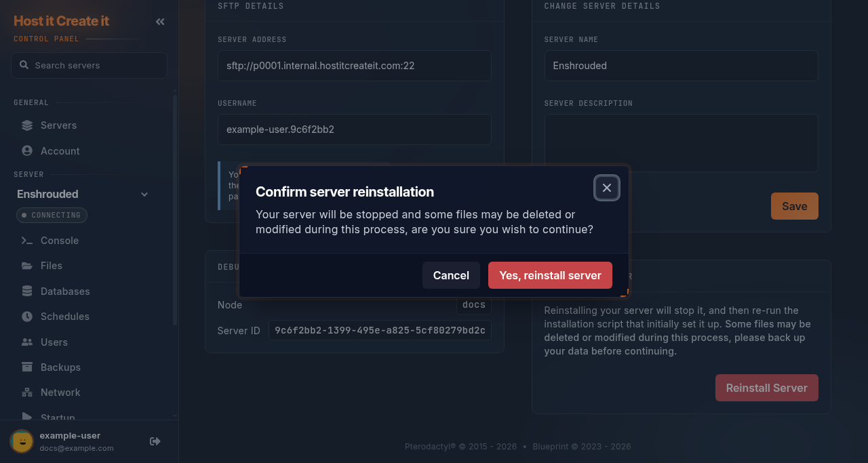Click the Server Address field
Image resolution: width=868 pixels, height=463 pixels.
pos(354,66)
